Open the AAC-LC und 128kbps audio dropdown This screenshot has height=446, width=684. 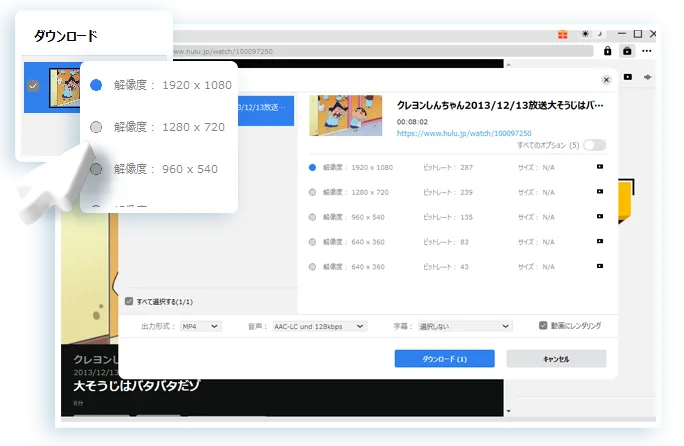pyautogui.click(x=319, y=326)
